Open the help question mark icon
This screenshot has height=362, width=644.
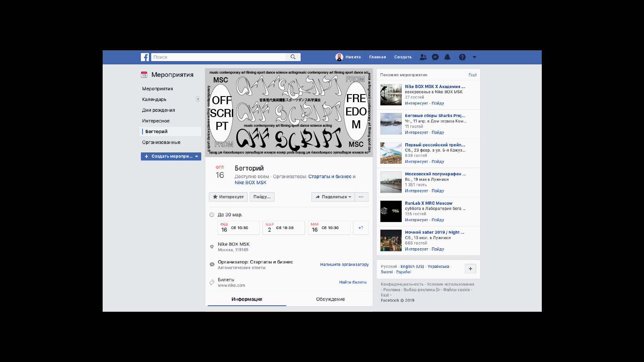462,57
